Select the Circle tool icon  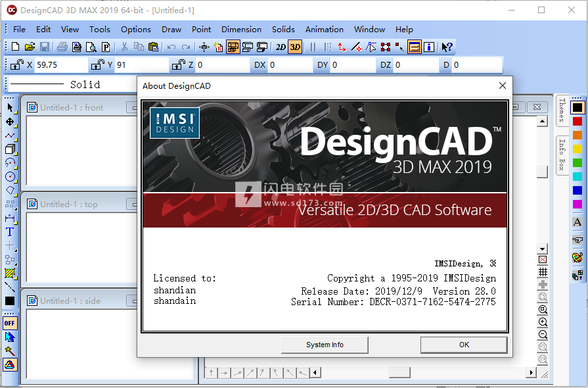[10, 177]
